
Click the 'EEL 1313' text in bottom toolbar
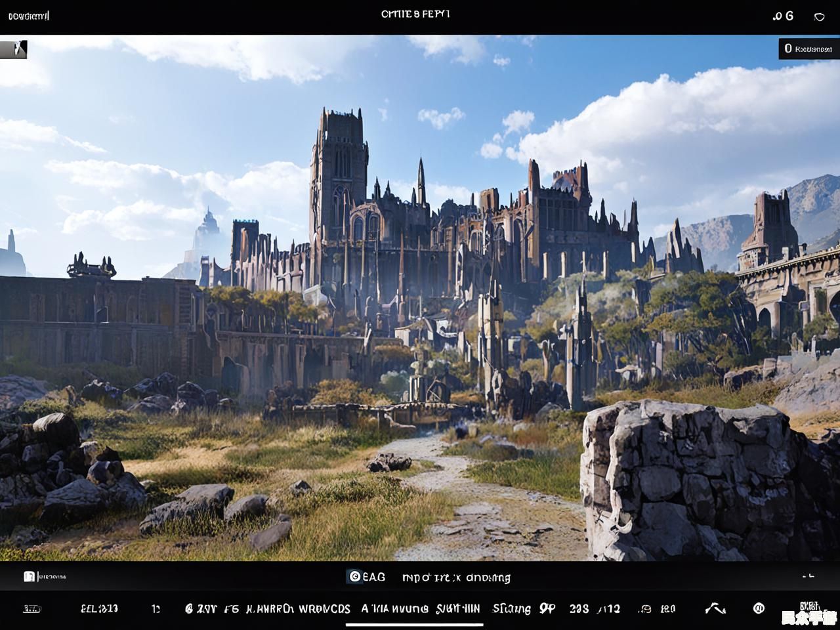pyautogui.click(x=99, y=609)
